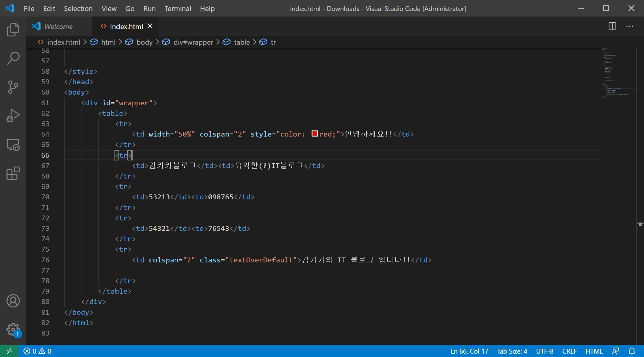
Task: Change CRLF end of line sequence
Action: pos(569,351)
